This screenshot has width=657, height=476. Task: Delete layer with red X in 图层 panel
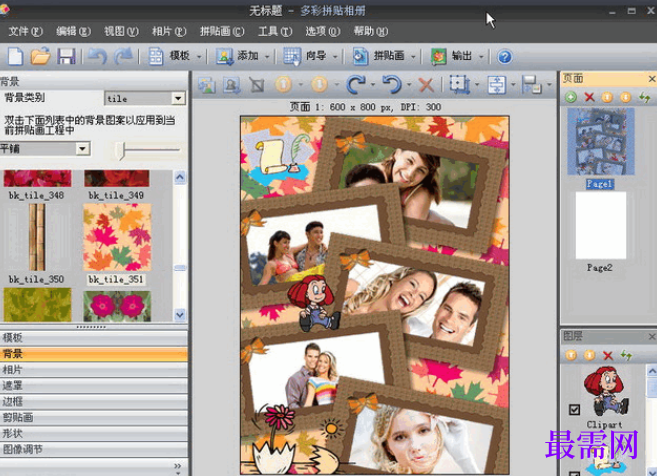click(608, 356)
